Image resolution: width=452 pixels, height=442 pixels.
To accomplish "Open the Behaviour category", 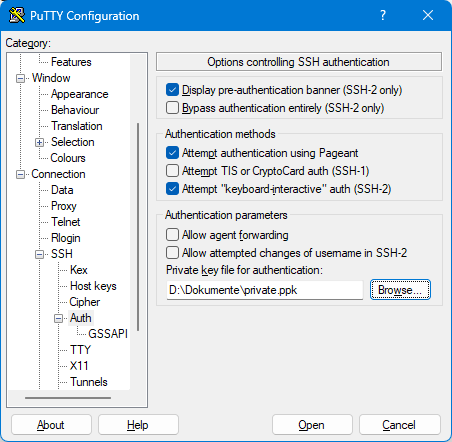I will 75,110.
